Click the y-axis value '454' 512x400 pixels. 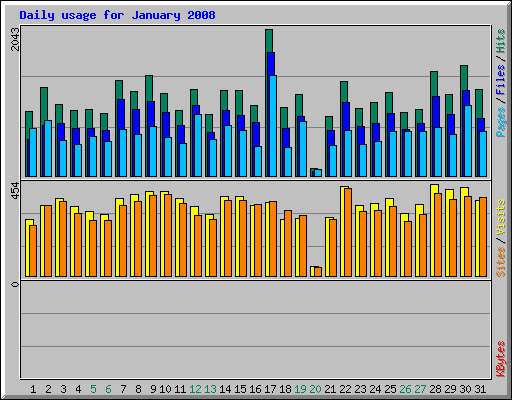(15, 191)
